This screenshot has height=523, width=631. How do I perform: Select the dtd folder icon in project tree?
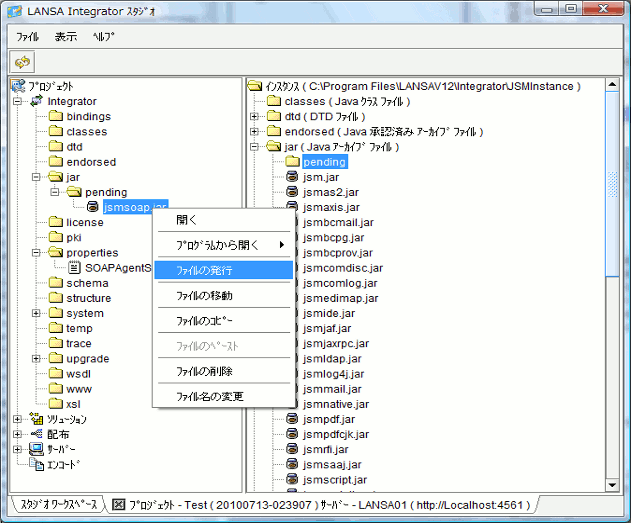tap(56, 146)
